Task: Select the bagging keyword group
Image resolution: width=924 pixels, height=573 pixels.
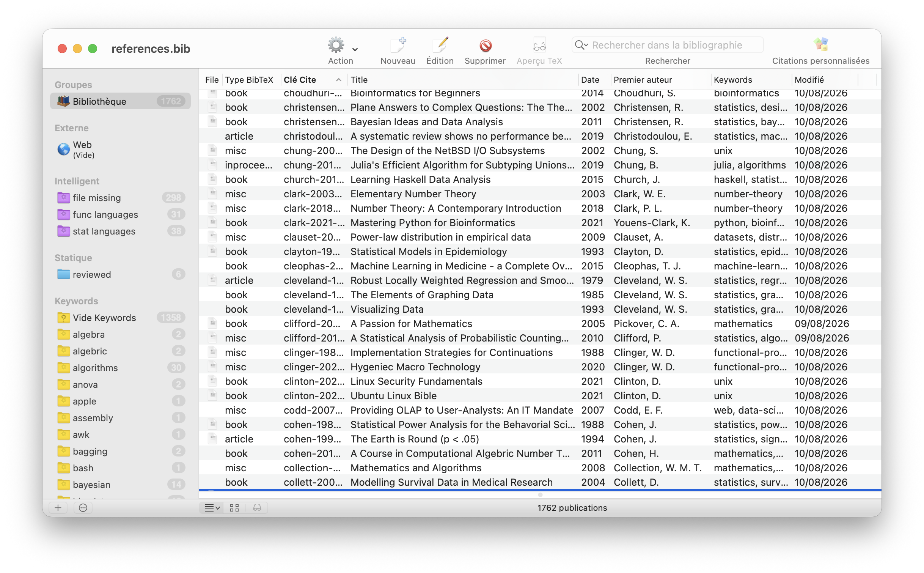Action: click(120, 451)
